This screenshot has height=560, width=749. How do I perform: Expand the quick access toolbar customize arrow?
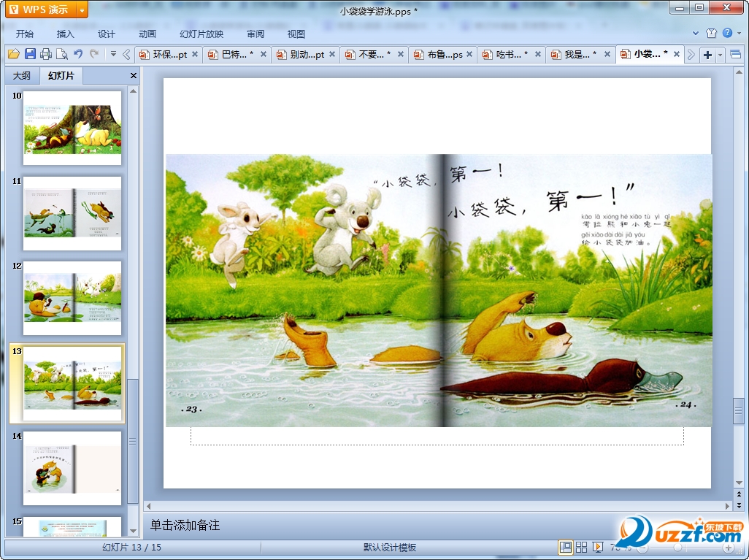coord(113,54)
